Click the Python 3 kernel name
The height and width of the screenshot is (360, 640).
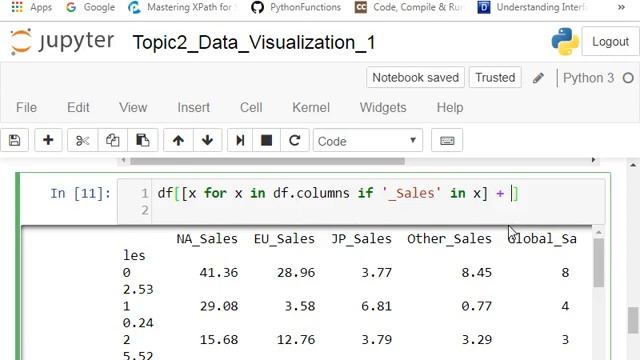pyautogui.click(x=588, y=78)
